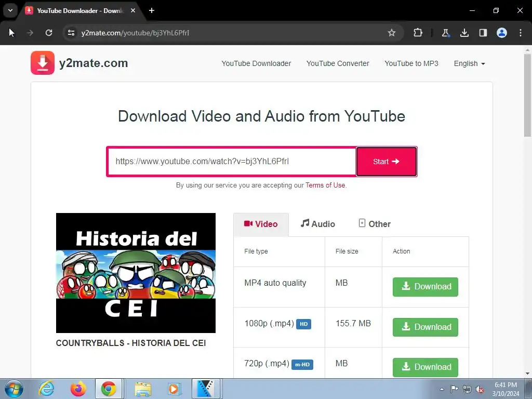Open YouTube to MP3 nav link
This screenshot has width=532, height=399.
pos(411,63)
